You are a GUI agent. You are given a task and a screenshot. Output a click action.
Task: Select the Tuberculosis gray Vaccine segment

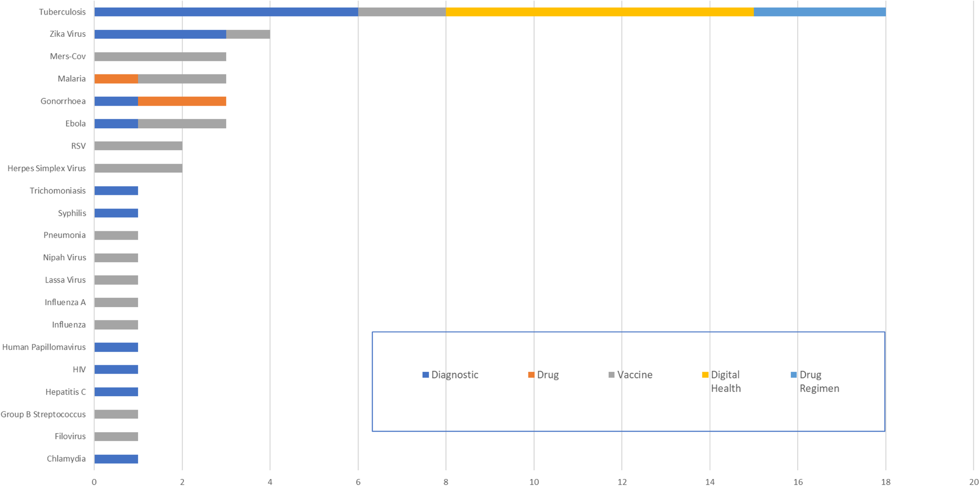(x=402, y=12)
